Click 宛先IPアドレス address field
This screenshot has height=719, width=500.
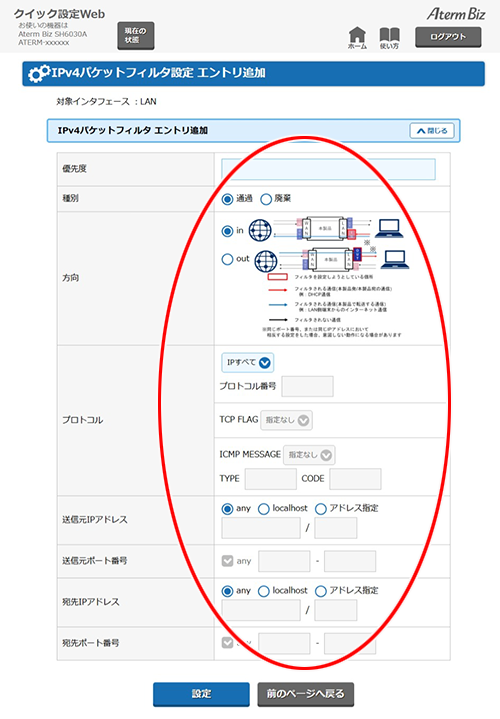point(261,611)
